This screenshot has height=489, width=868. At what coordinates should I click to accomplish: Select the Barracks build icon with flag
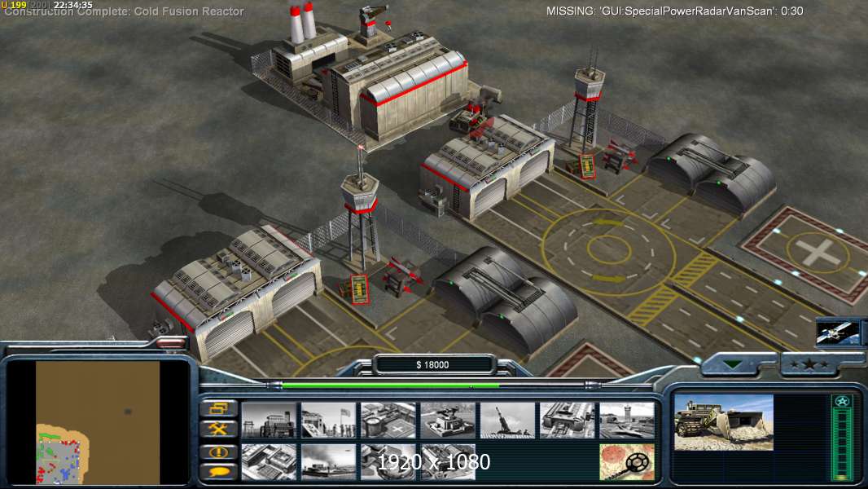(329, 421)
